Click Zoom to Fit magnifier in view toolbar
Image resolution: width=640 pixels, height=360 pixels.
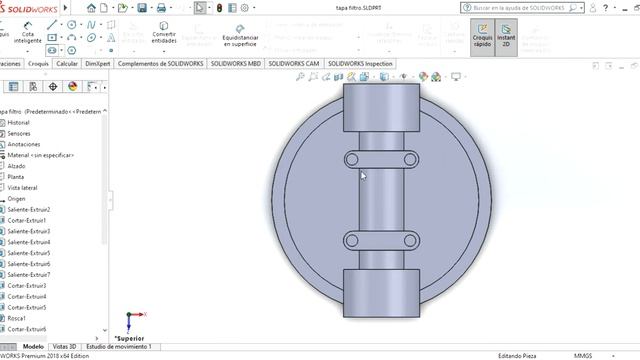pyautogui.click(x=300, y=76)
